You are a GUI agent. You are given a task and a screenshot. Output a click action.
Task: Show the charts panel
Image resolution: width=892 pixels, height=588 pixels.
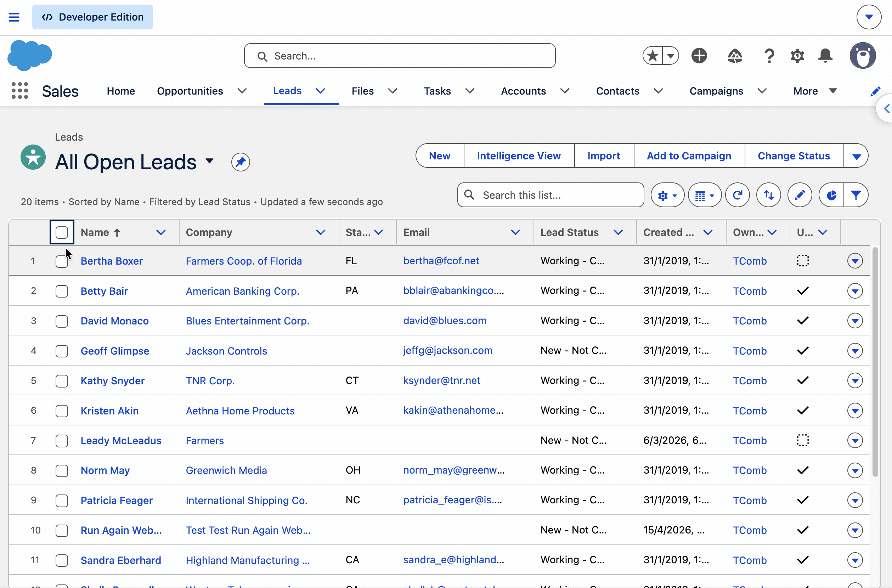click(x=831, y=195)
